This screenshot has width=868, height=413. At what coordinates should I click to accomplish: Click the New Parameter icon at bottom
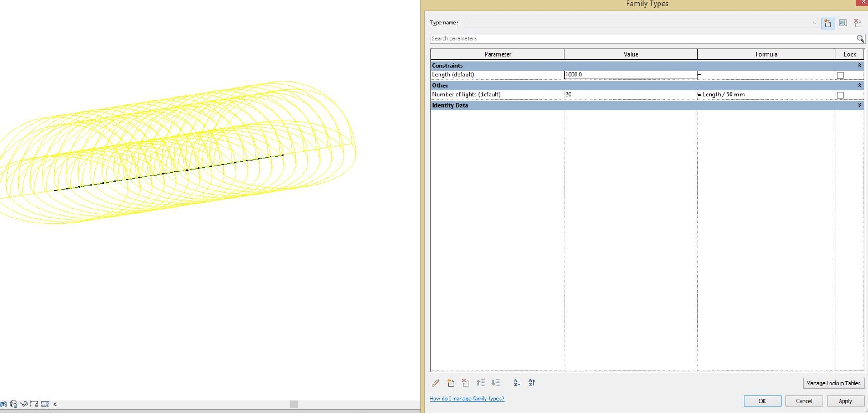coord(451,383)
